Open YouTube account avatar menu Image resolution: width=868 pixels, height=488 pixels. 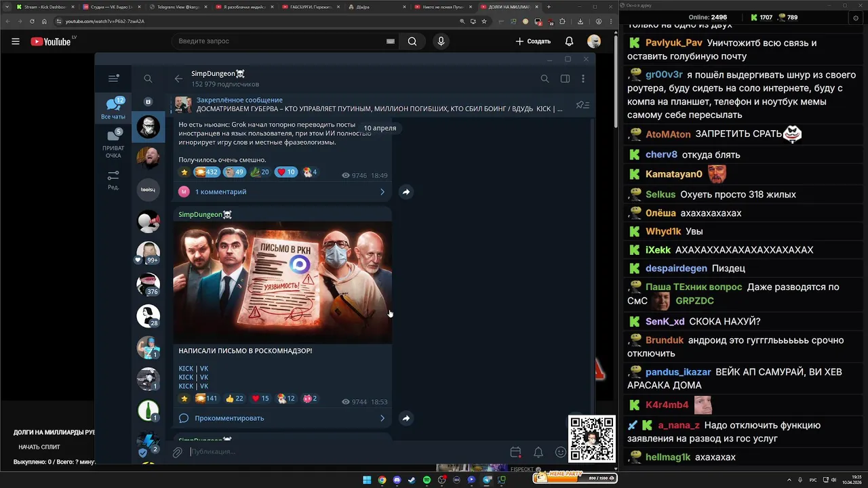point(594,41)
